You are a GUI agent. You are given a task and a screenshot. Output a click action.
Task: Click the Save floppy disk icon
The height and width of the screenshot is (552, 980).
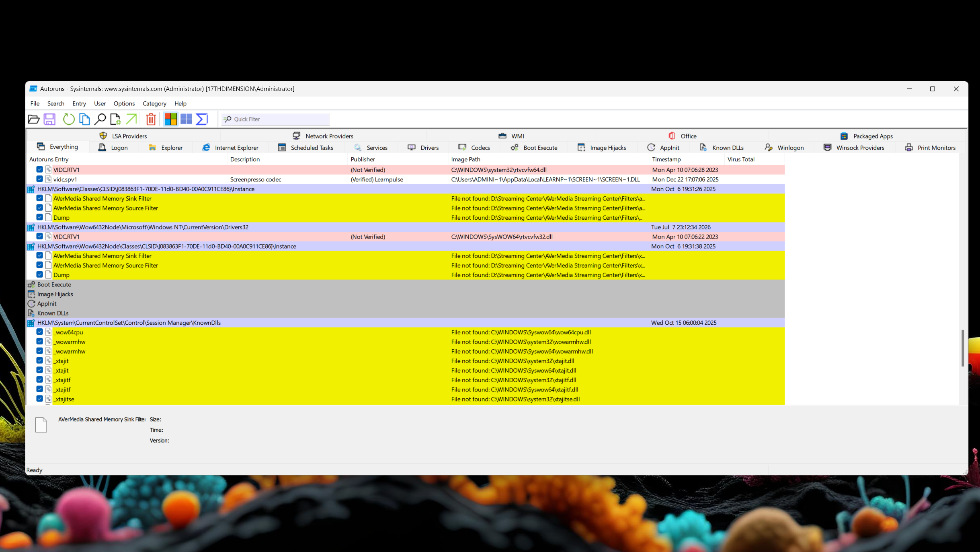49,119
